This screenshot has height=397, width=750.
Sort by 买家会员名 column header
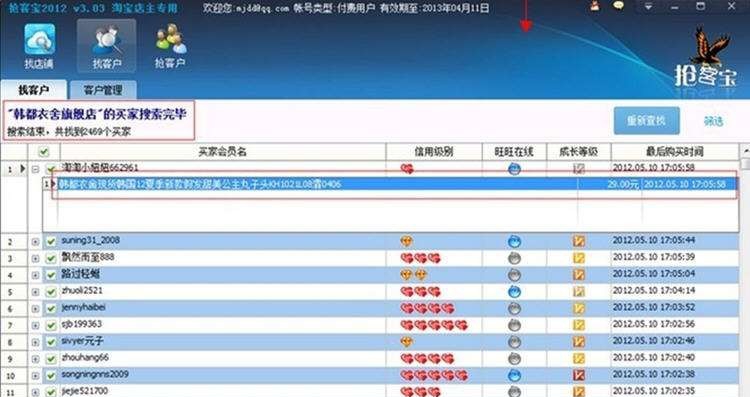(x=223, y=152)
